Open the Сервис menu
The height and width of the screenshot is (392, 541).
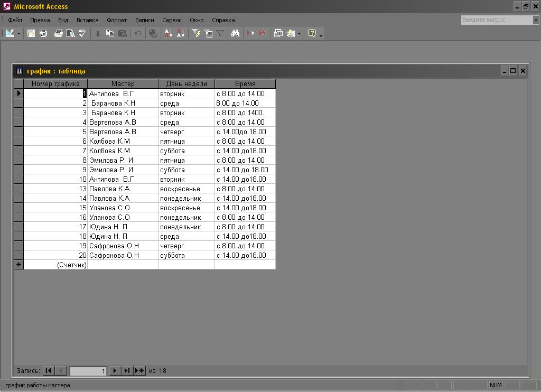point(172,20)
